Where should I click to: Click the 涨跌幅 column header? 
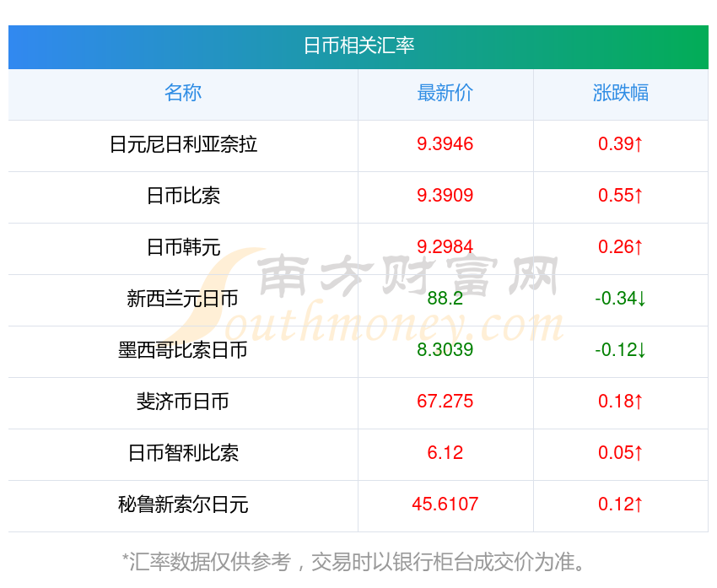click(621, 93)
